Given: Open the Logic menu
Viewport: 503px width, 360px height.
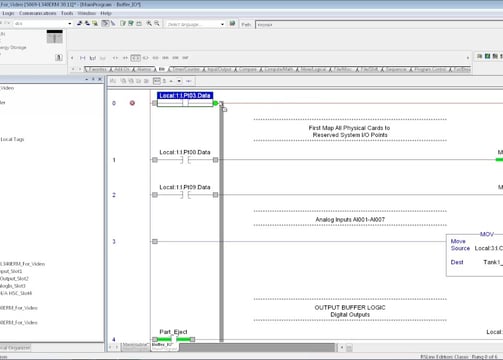Looking at the screenshot, I should pyautogui.click(x=8, y=13).
